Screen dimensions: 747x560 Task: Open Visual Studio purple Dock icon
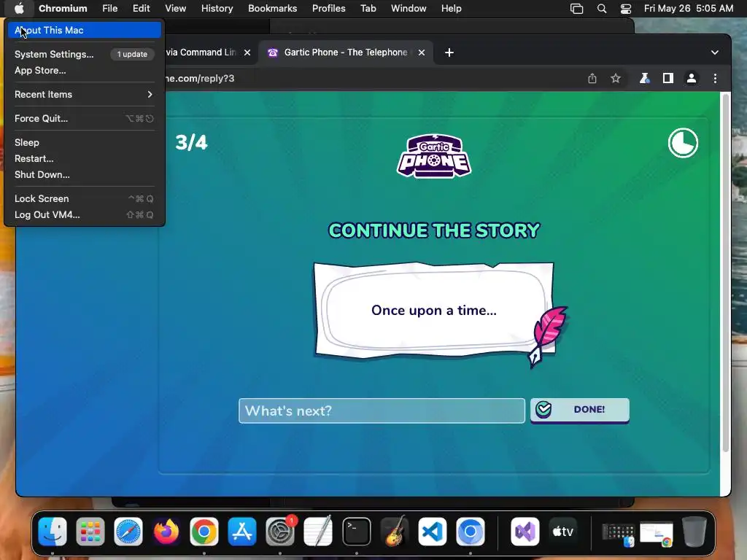click(525, 532)
